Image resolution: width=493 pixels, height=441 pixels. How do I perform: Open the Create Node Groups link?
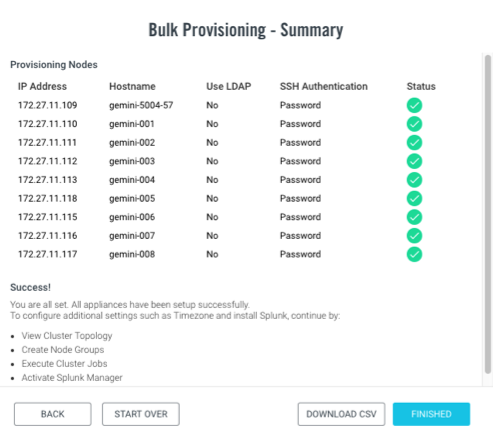click(63, 350)
